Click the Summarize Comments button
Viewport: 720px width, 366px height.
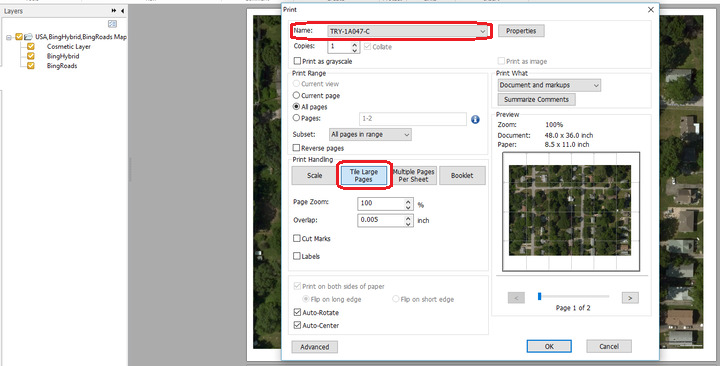(x=536, y=99)
